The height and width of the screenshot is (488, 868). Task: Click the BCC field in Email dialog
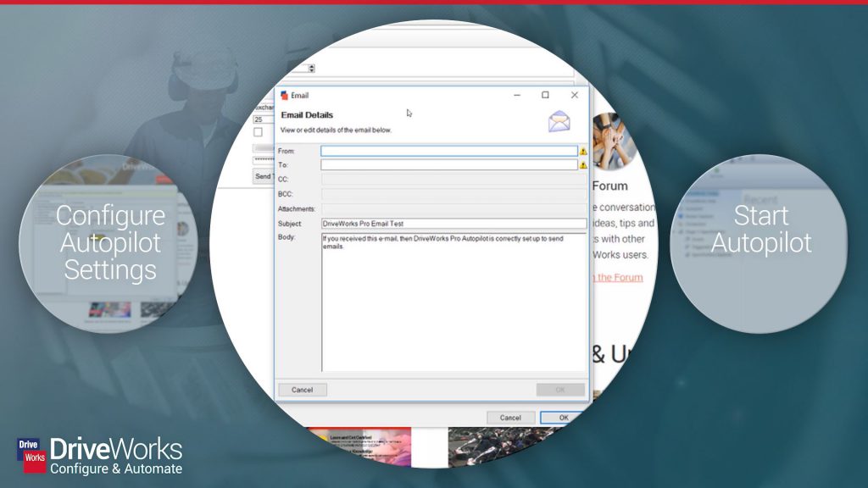(453, 194)
